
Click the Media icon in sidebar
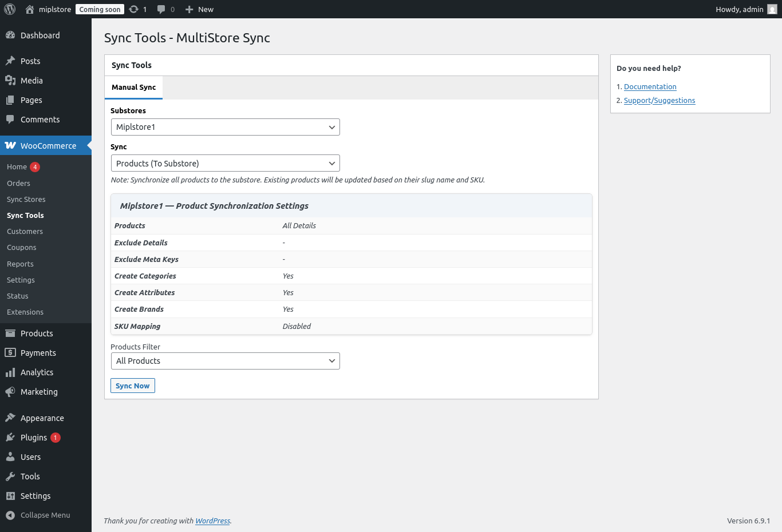tap(10, 81)
